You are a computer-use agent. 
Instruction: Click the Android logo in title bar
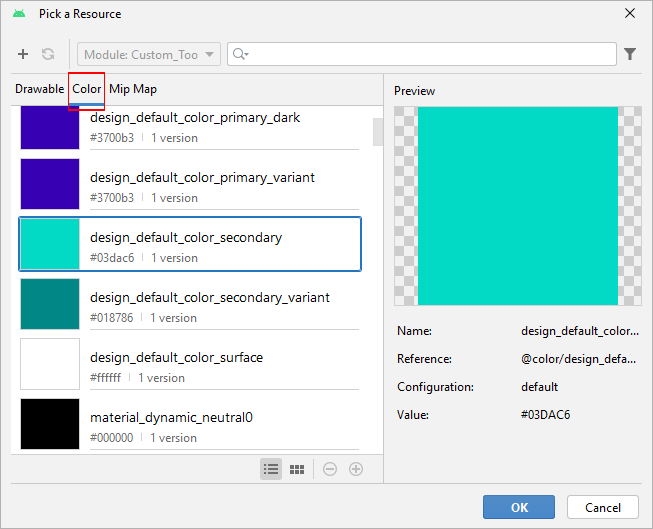pyautogui.click(x=19, y=14)
